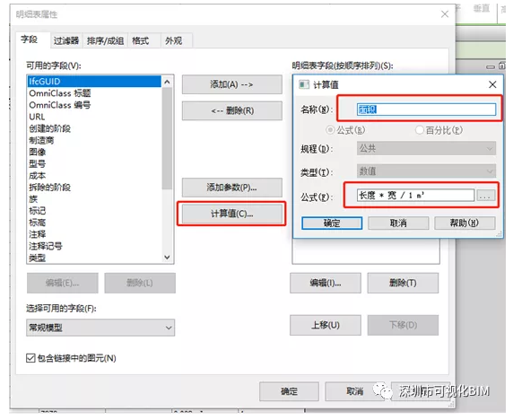Viewport: 513px width, 420px height.
Task: Select OmniClass 标题 field
Action: pyautogui.click(x=94, y=93)
